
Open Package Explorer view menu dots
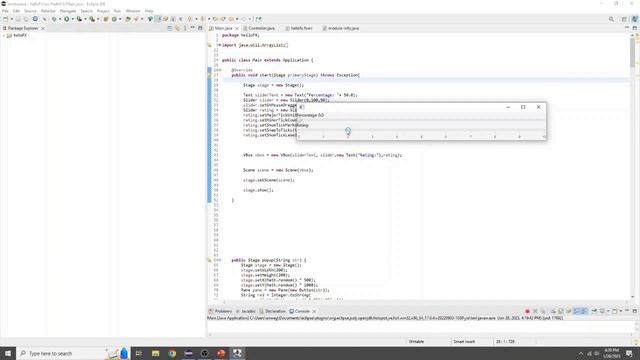tap(185, 28)
